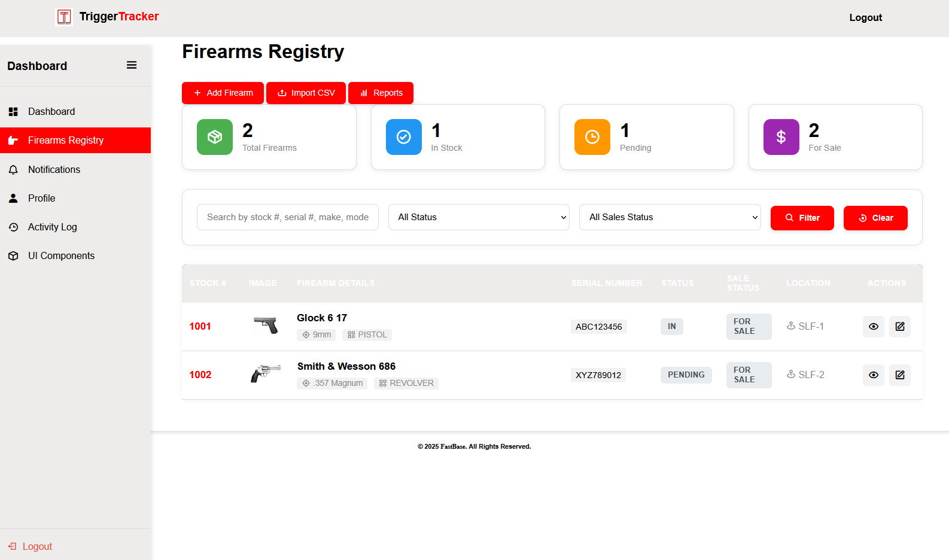This screenshot has height=560, width=949.
Task: Toggle the sidebar hamburger menu icon
Action: click(132, 65)
